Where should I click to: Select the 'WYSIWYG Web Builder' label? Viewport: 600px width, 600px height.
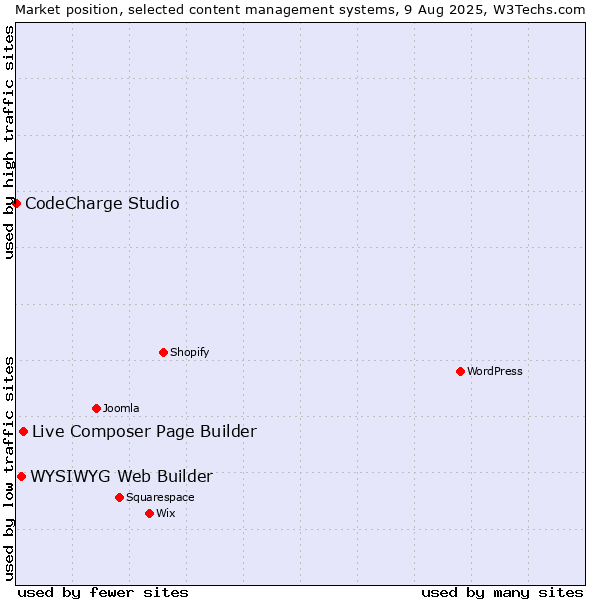tap(122, 477)
